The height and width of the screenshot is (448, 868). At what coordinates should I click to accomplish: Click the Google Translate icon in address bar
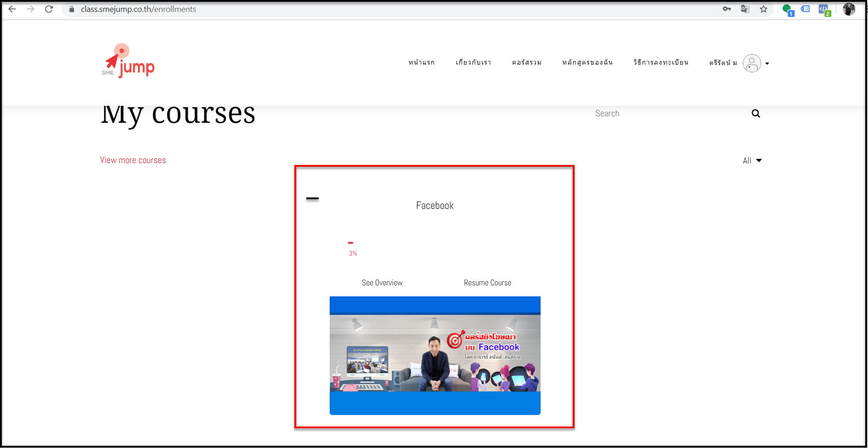tap(745, 9)
